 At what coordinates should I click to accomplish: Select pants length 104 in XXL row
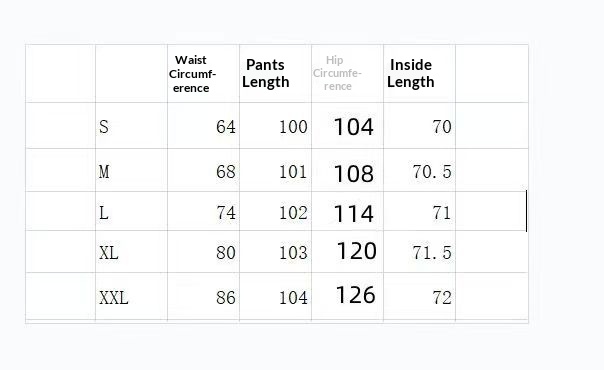click(x=275, y=296)
